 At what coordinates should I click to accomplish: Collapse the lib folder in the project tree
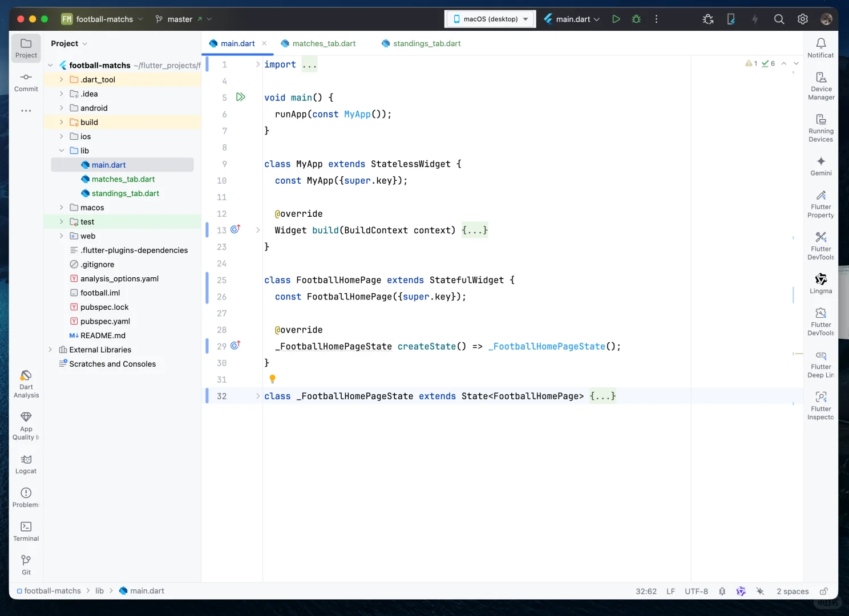(62, 151)
